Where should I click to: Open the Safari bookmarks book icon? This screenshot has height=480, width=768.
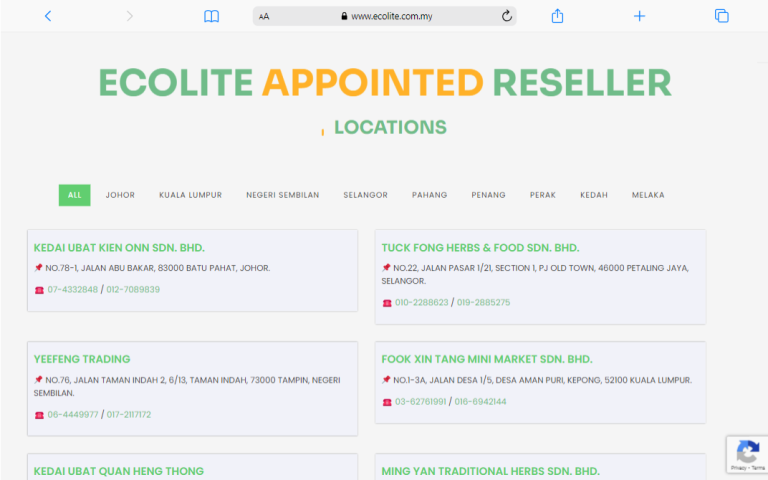[211, 16]
